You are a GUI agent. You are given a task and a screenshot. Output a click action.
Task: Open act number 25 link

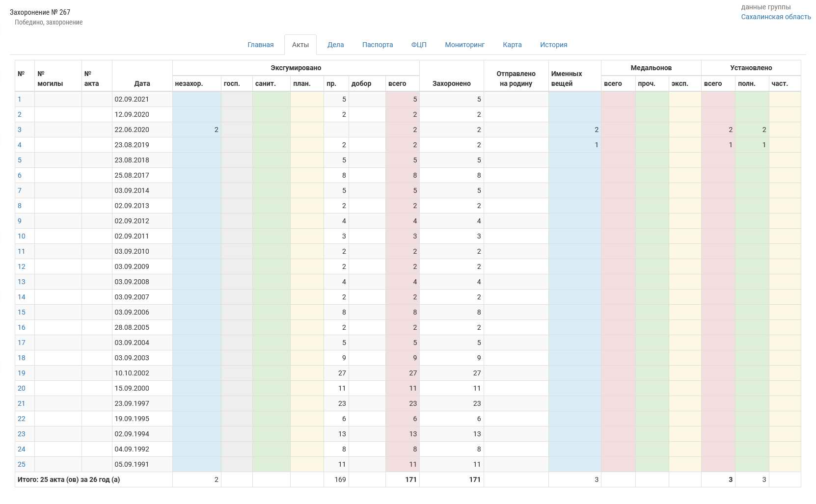tap(22, 464)
